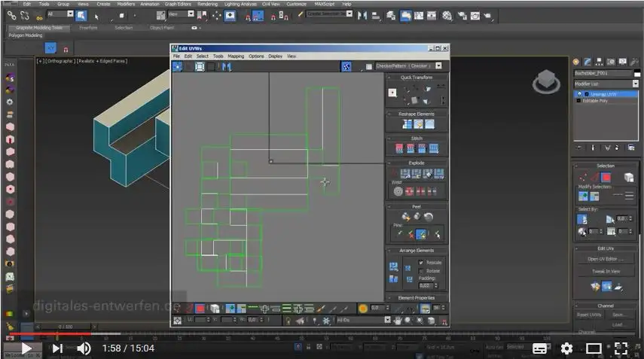
Task: Click the Padding value field
Action: pyautogui.click(x=425, y=285)
